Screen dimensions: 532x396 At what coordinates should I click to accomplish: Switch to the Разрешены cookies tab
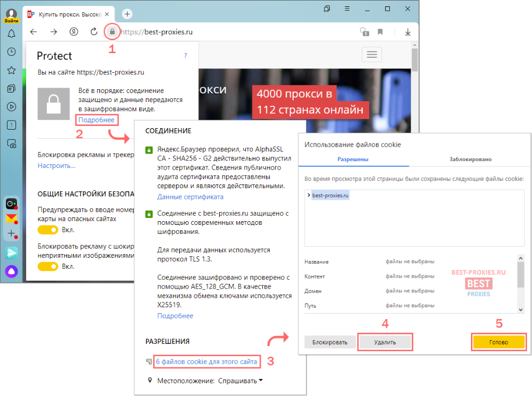pos(353,159)
